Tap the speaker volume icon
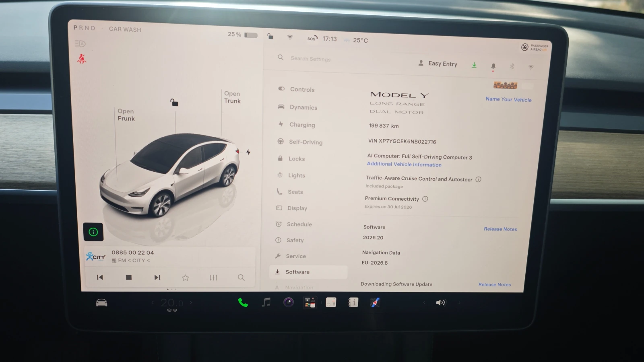644x362 pixels. pos(441,302)
